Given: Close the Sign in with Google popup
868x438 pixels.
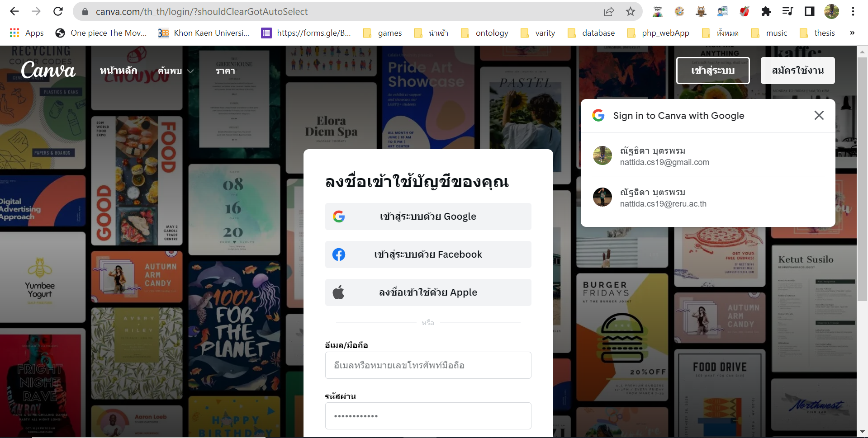Looking at the screenshot, I should click(x=819, y=115).
